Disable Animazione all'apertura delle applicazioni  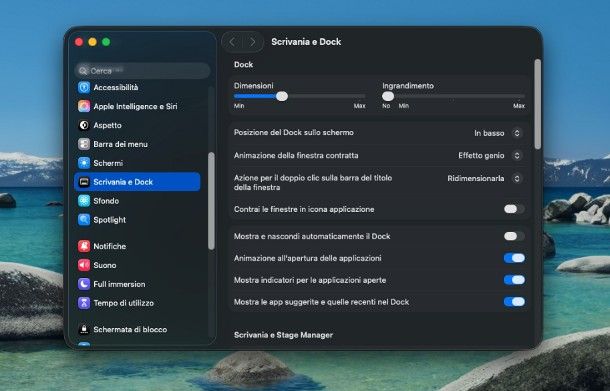pyautogui.click(x=514, y=258)
